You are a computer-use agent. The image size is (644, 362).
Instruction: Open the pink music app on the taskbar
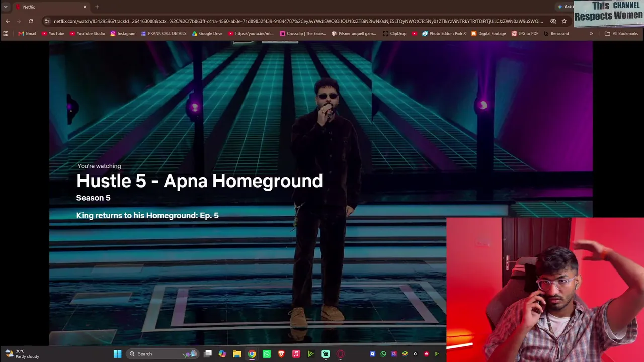(296, 354)
